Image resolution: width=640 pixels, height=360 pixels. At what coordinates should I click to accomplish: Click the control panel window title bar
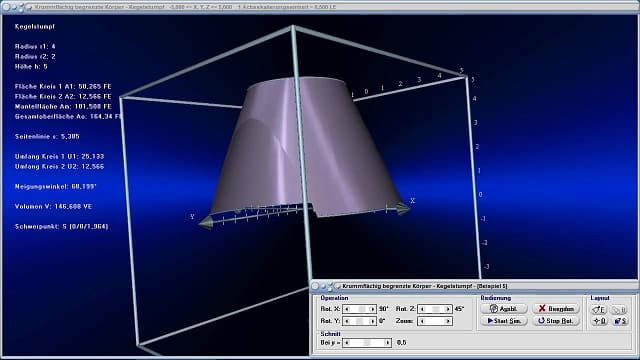click(475, 287)
